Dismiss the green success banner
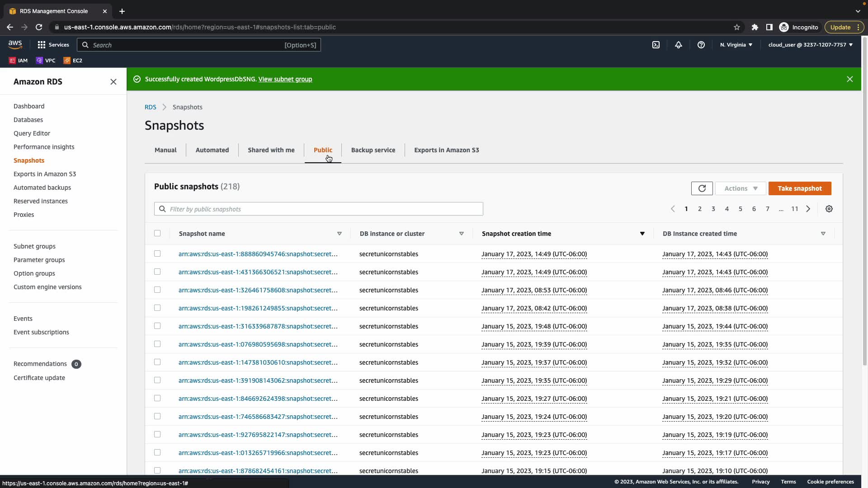The width and height of the screenshot is (868, 488). click(850, 79)
